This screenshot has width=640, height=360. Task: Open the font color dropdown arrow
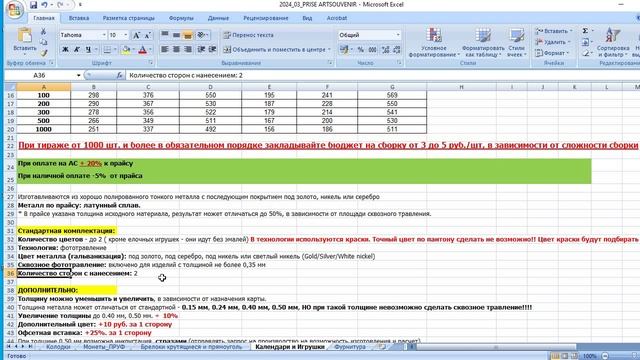click(150, 50)
